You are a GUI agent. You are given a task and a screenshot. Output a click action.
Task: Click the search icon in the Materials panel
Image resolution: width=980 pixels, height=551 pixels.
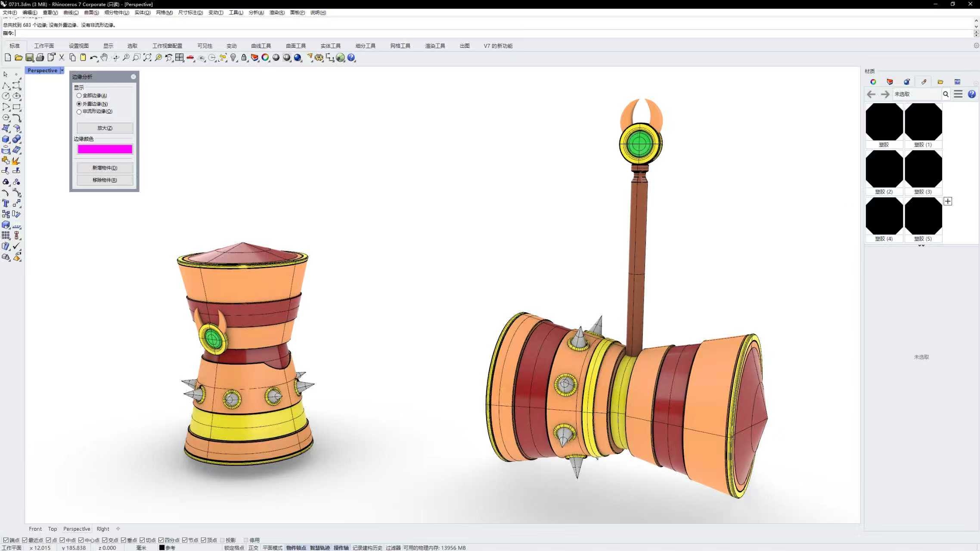coord(946,94)
